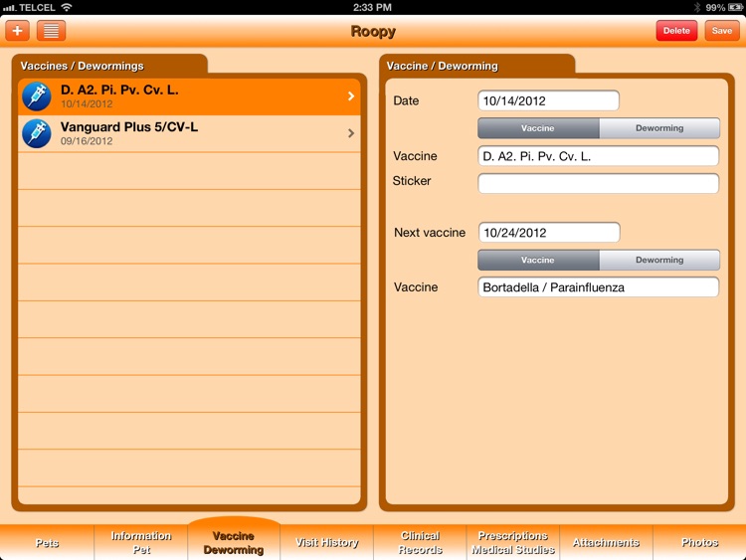Open the Photos tab

click(x=699, y=542)
